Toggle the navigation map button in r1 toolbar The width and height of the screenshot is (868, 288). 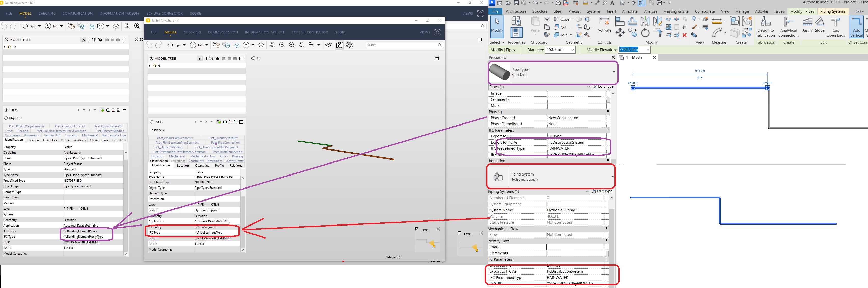[340, 45]
